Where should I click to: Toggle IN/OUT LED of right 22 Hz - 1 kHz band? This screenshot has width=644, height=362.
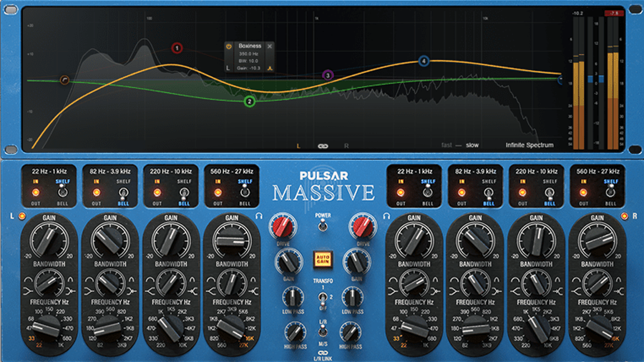[401, 192]
